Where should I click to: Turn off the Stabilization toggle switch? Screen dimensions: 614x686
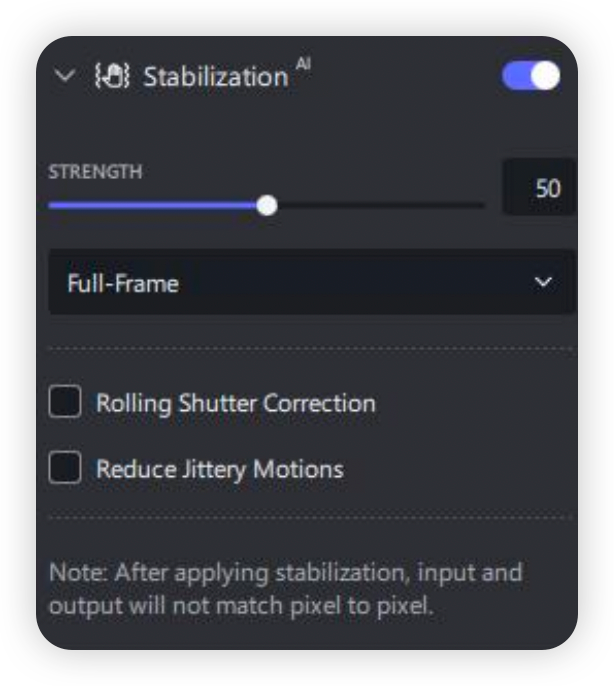tap(530, 76)
